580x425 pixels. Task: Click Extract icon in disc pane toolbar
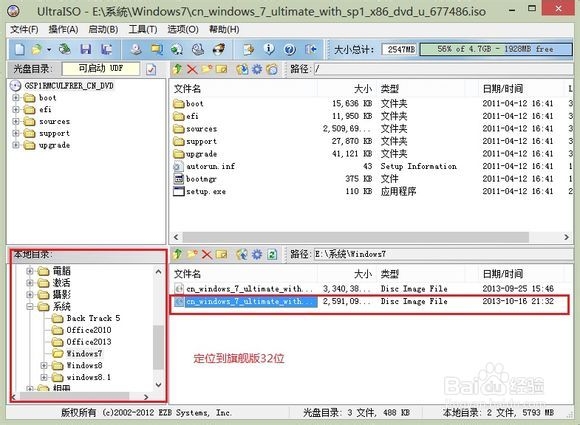[242, 69]
